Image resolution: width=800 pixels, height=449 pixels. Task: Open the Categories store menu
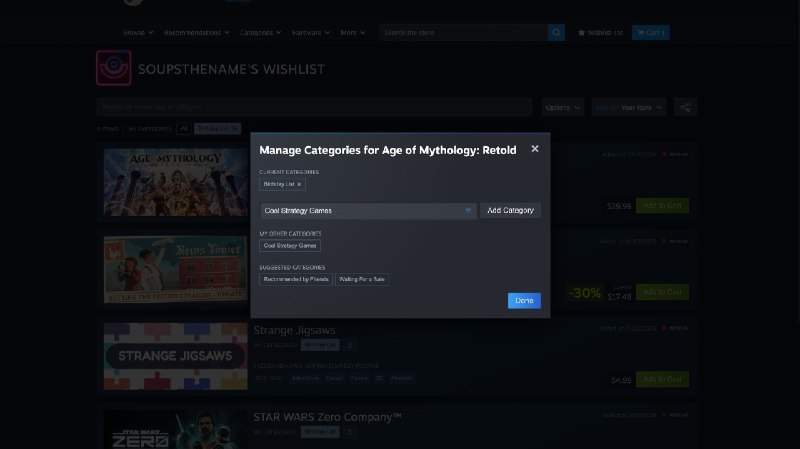click(x=260, y=33)
